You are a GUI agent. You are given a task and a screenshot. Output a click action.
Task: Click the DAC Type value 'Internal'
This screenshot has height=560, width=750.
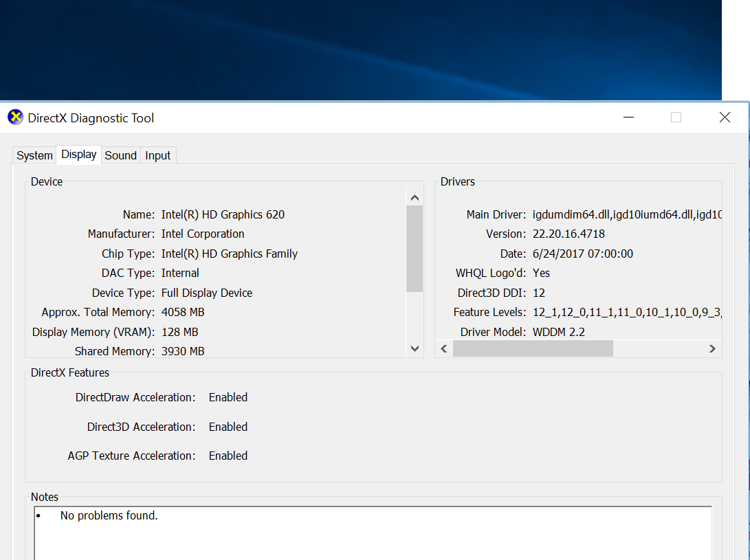(180, 273)
